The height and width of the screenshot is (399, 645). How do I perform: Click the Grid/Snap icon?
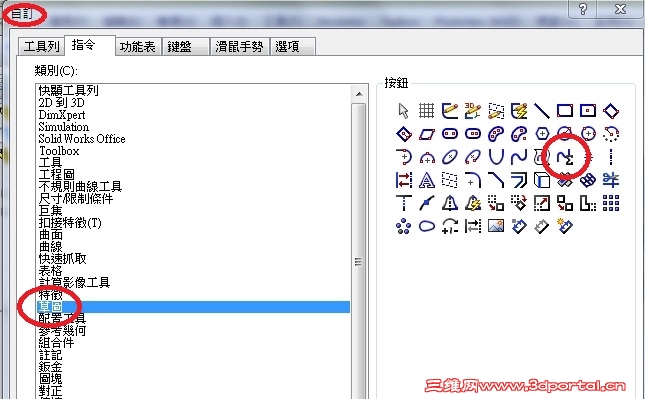tap(427, 111)
